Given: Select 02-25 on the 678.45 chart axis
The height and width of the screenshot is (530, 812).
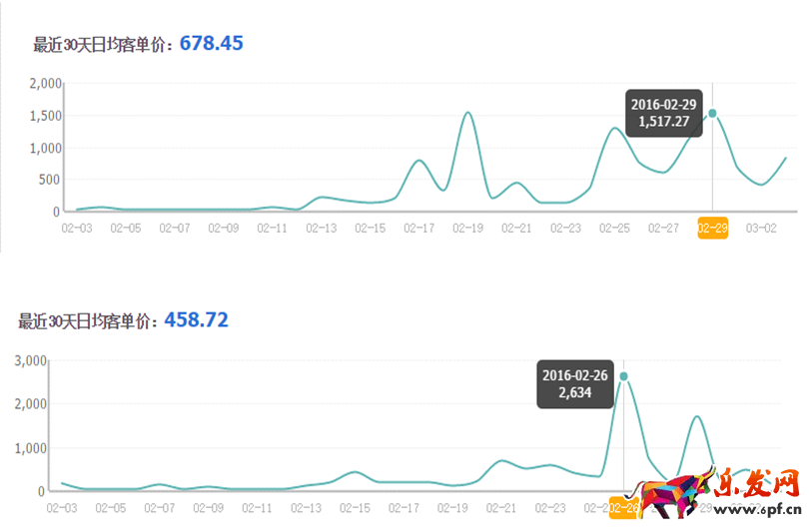Looking at the screenshot, I should (x=614, y=228).
